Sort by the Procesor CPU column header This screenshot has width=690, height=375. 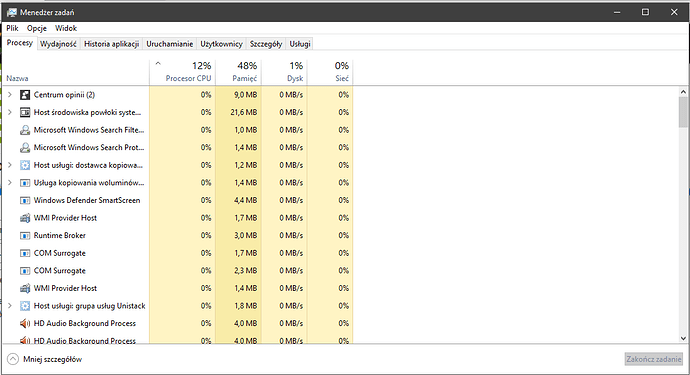click(183, 72)
